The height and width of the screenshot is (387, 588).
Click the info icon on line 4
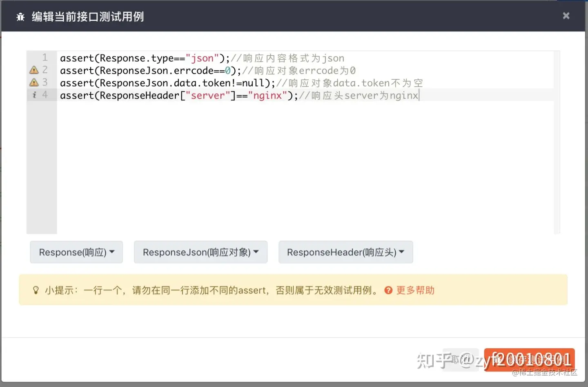34,95
